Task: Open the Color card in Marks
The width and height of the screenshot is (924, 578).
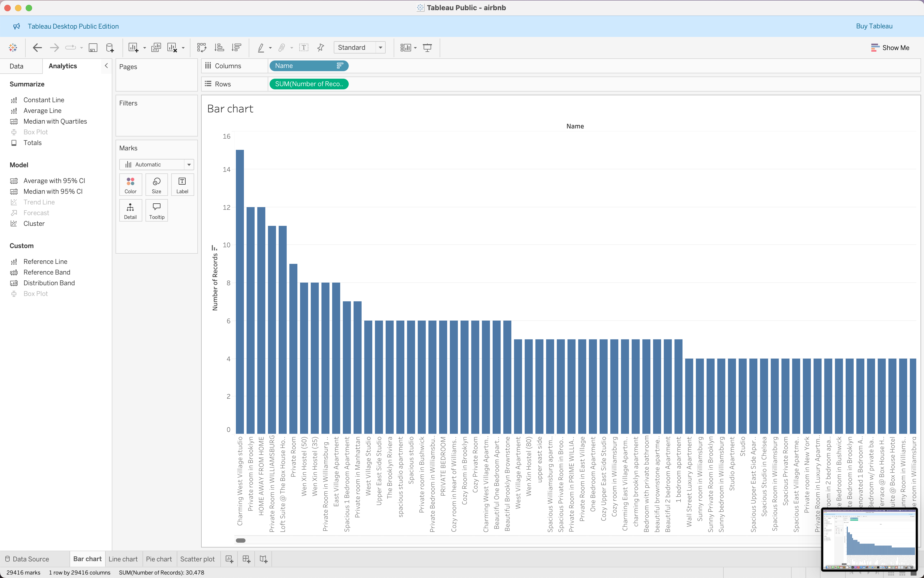Action: pos(130,184)
